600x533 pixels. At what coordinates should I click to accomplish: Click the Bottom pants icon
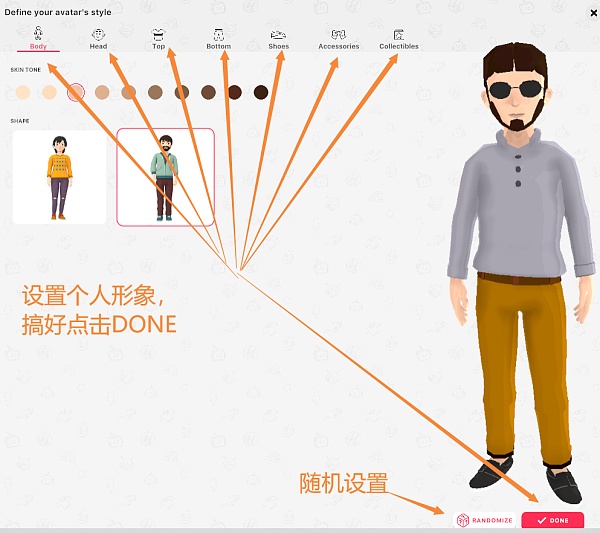point(218,34)
